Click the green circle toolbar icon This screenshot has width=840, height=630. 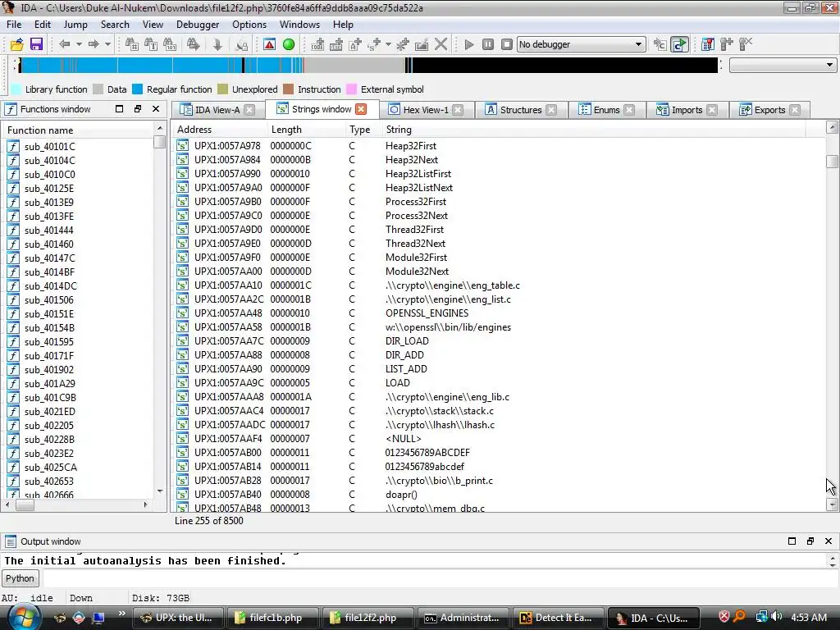289,44
